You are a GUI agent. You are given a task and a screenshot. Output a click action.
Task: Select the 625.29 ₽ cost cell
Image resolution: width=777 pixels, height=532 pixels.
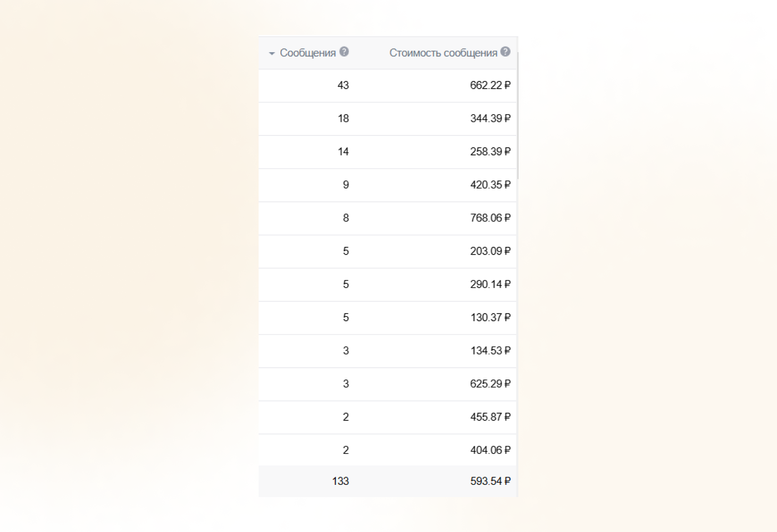[x=490, y=384]
